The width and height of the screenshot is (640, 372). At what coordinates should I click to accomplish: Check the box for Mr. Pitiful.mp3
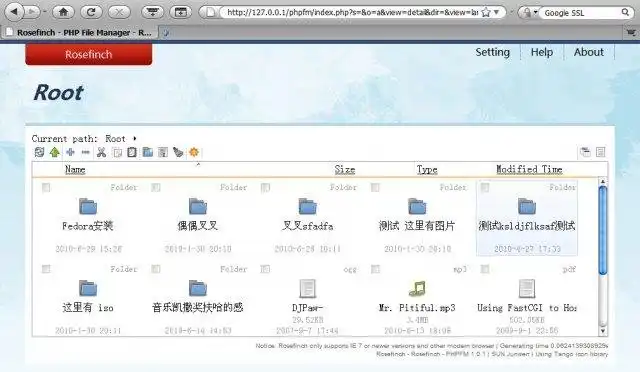pos(375,269)
